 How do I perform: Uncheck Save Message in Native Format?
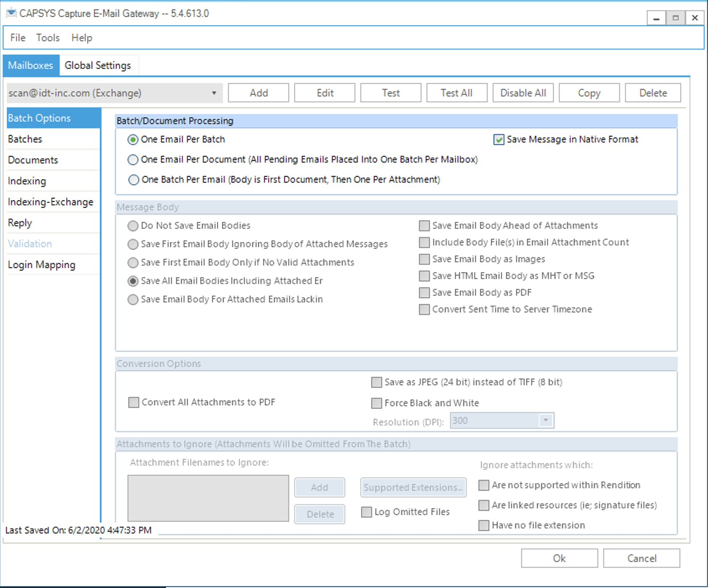499,139
